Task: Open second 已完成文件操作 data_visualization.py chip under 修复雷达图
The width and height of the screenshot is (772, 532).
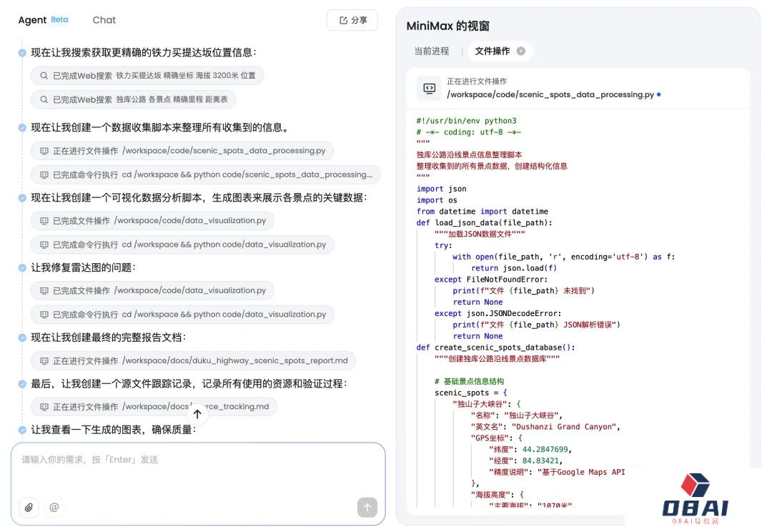Action: click(153, 290)
